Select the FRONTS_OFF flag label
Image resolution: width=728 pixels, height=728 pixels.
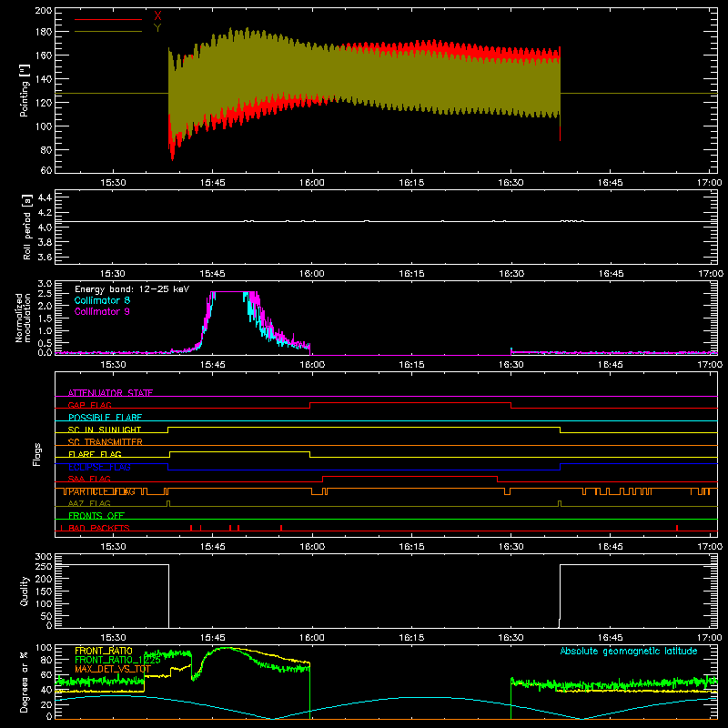[x=96, y=516]
